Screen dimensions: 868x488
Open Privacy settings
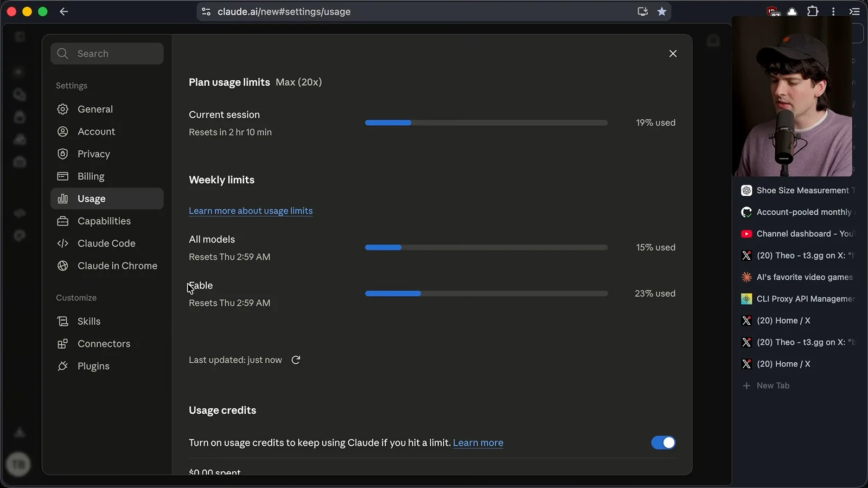tap(107, 154)
